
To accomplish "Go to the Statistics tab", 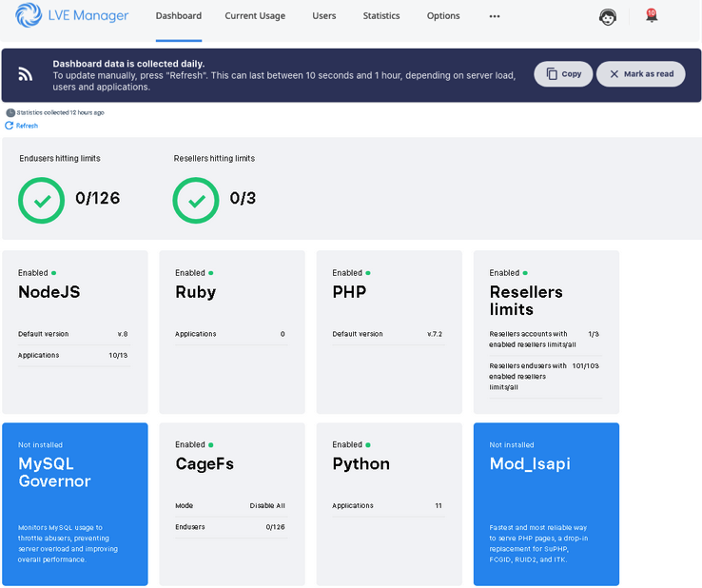I will (381, 16).
